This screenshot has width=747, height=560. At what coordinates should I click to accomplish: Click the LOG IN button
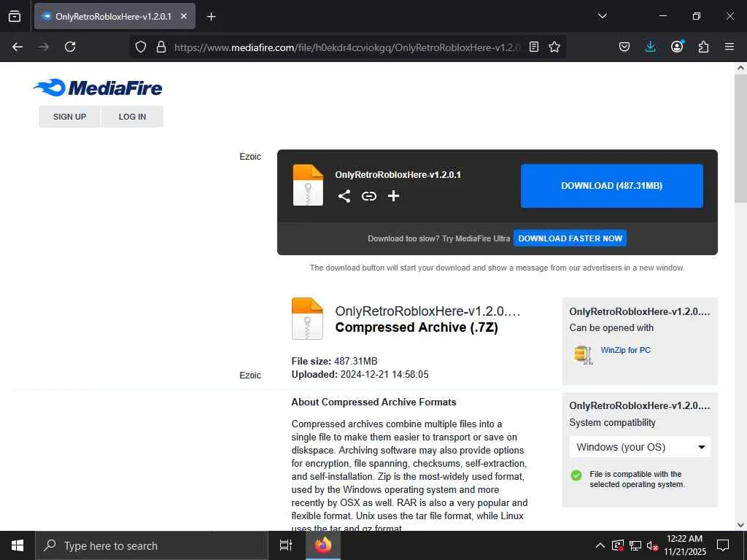pos(133,117)
